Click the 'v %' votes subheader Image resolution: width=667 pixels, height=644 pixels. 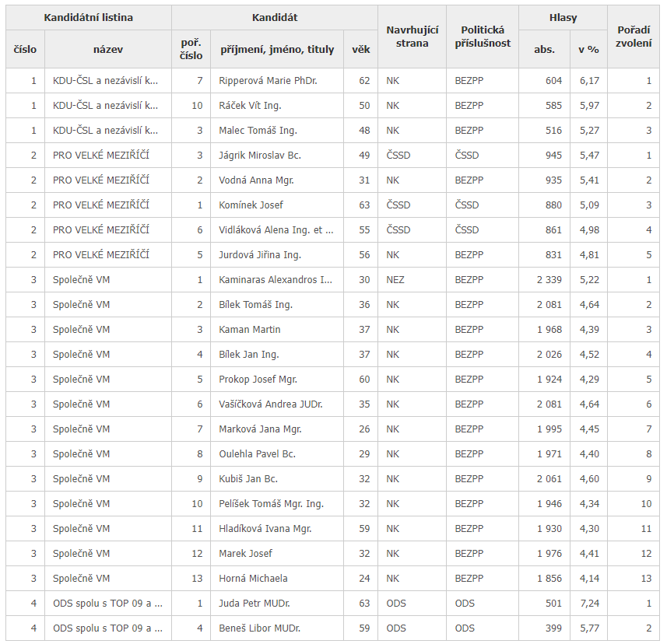coord(588,49)
